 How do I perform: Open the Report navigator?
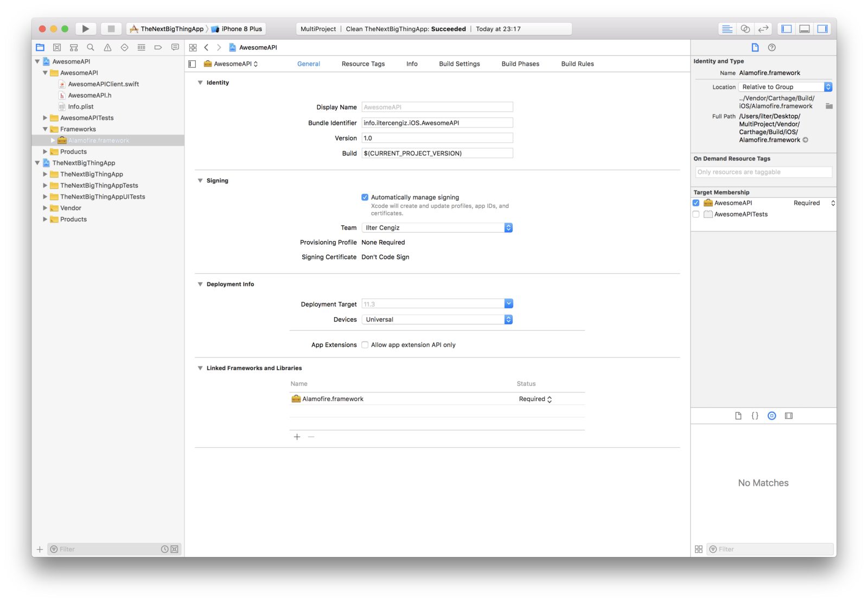[x=175, y=47]
